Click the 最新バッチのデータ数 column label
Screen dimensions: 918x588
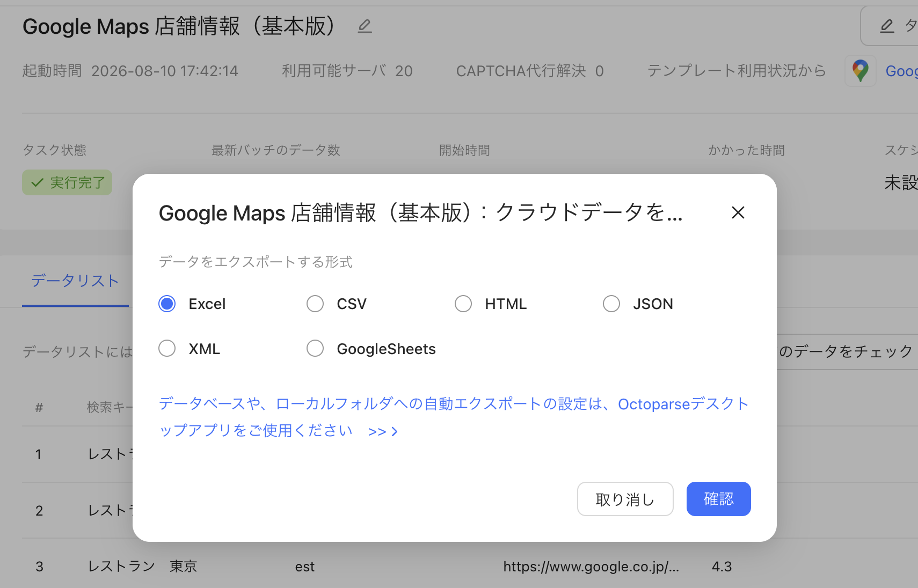276,150
